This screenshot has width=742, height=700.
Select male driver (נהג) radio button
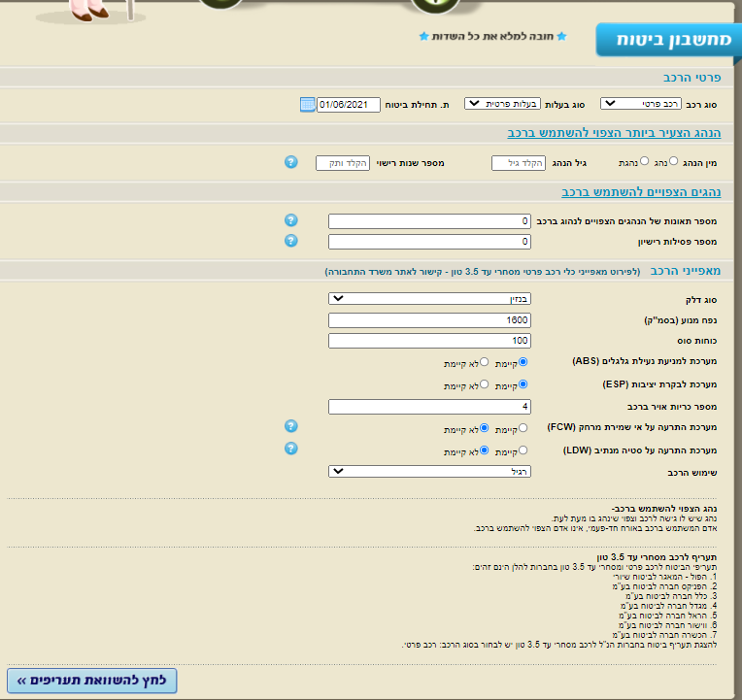tap(673, 161)
